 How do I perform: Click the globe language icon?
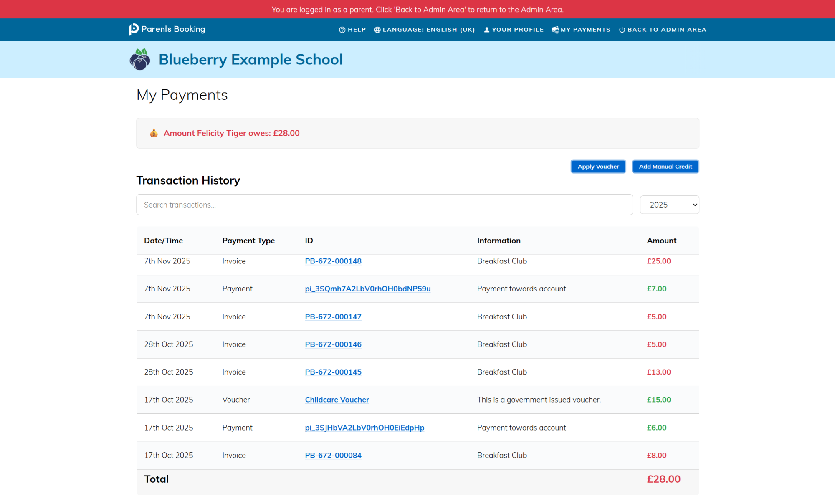377,30
